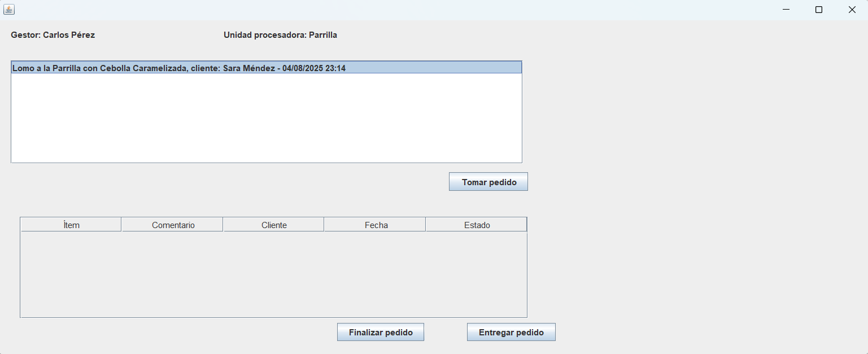Screen dimensions: 868x354
Task: Select the Lomo a la Parrilla order row
Action: 267,68
